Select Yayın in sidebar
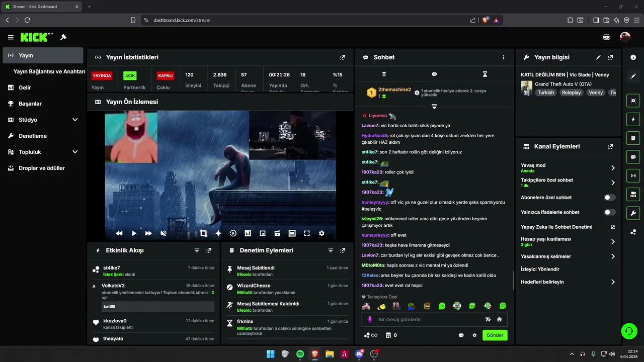644x362 pixels. coord(43,55)
